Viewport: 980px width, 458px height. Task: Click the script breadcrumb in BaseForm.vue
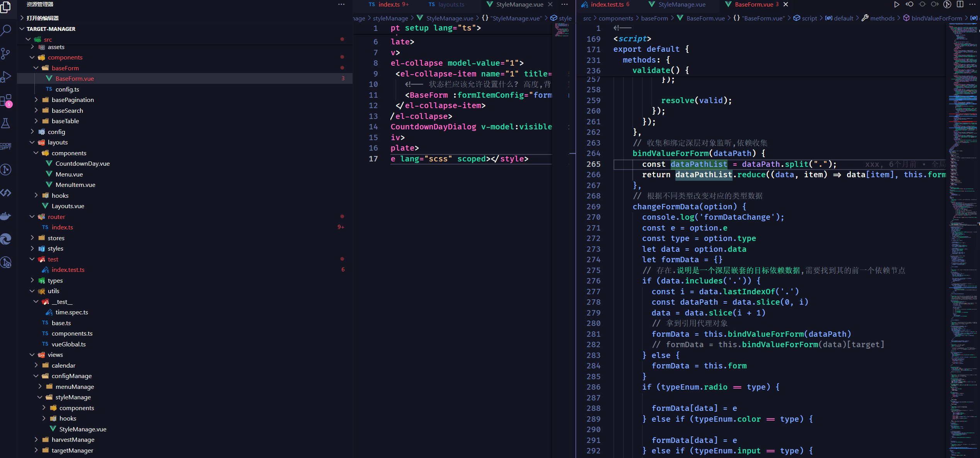[x=809, y=18]
